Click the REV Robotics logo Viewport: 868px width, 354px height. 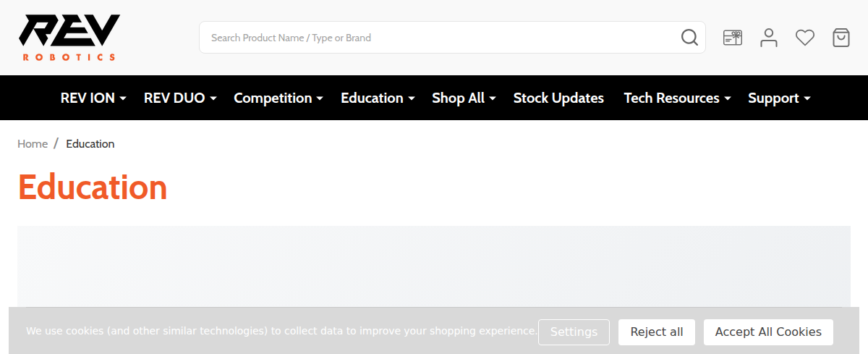pyautogui.click(x=69, y=38)
